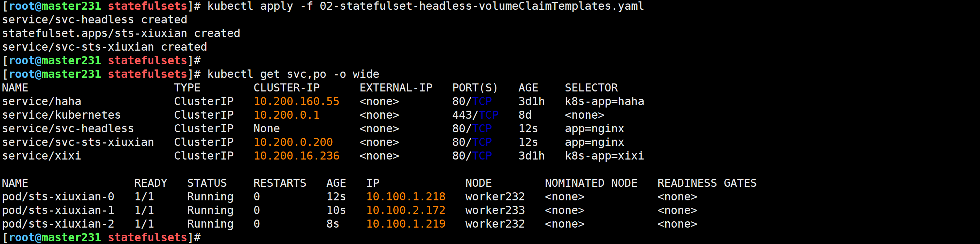Click the command 'kubectl get svc,po -o wide'
Image resolution: width=980 pixels, height=244 pixels.
tap(293, 74)
